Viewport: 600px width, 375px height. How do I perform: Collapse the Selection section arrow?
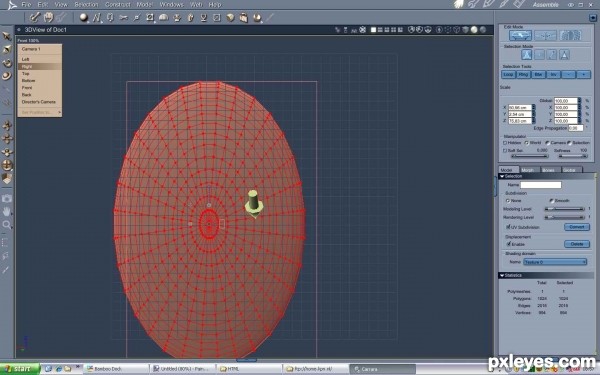(x=502, y=176)
